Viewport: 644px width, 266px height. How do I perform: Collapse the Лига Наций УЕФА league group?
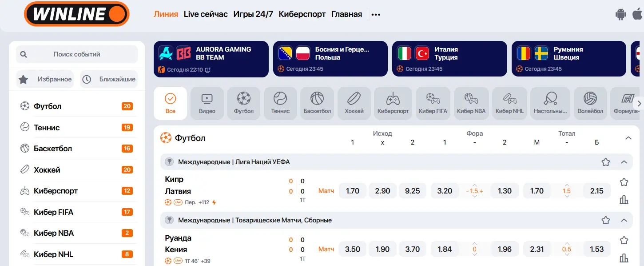[624, 162]
